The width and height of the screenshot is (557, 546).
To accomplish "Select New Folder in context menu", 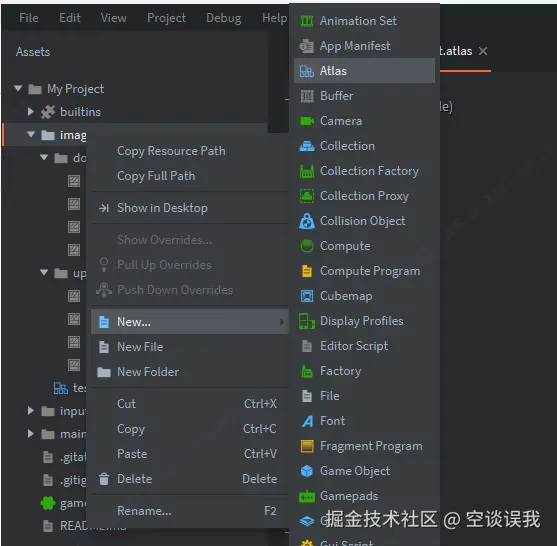I will [190, 372].
